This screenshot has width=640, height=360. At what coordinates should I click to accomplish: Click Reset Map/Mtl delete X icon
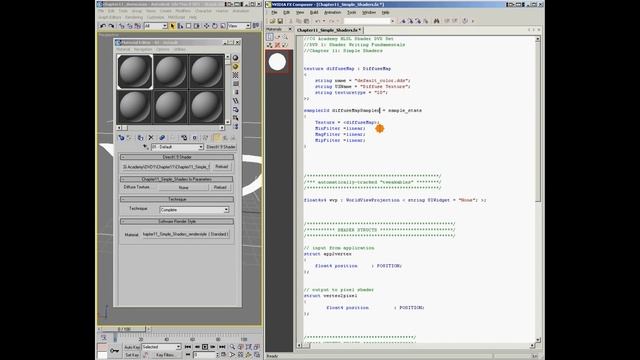coord(151,138)
